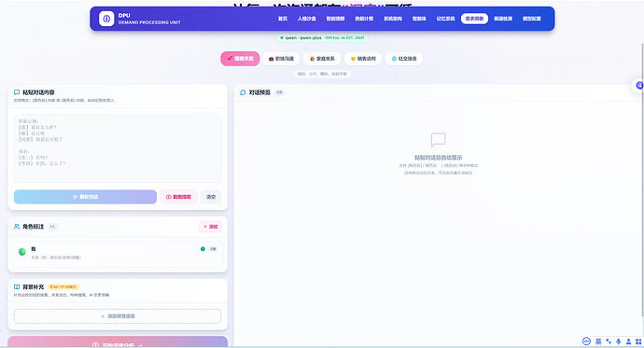Click the orange badge beside 背景补充
644x348 pixels.
tap(63, 286)
